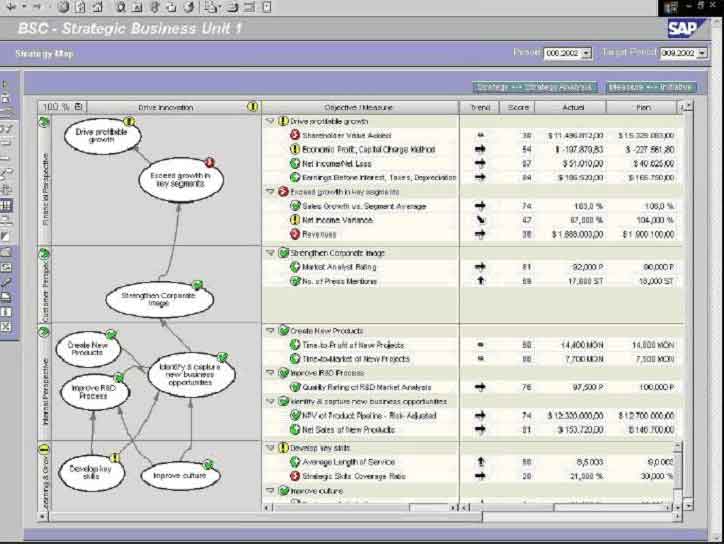Click red status icon for Strategic Skills Coverage Ratio
Screen dimensions: 724x544
pyautogui.click(x=295, y=476)
